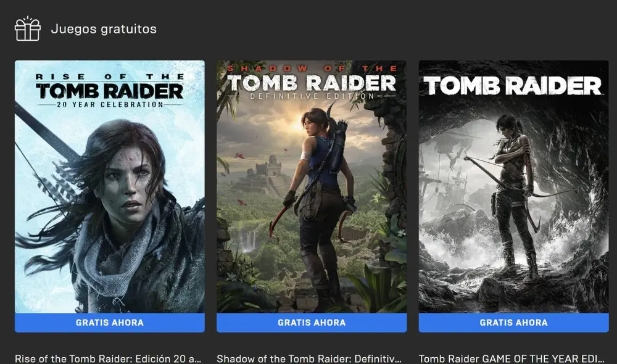
Task: Open the Rise of the Tomb Raider cover art
Action: click(109, 185)
